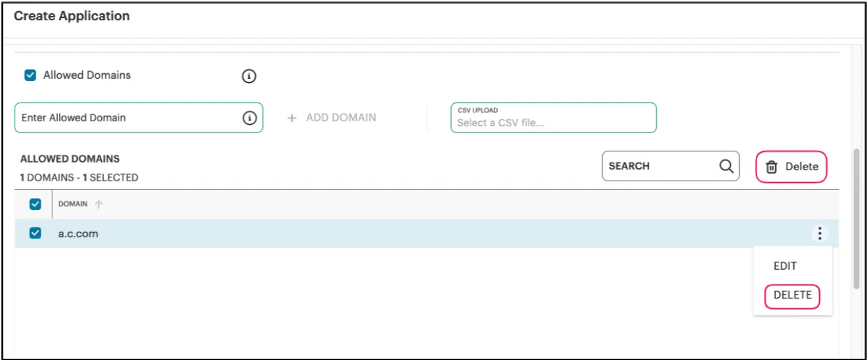Click the vertical scrollbar thumb
This screenshot has height=362, width=868.
pos(856,218)
